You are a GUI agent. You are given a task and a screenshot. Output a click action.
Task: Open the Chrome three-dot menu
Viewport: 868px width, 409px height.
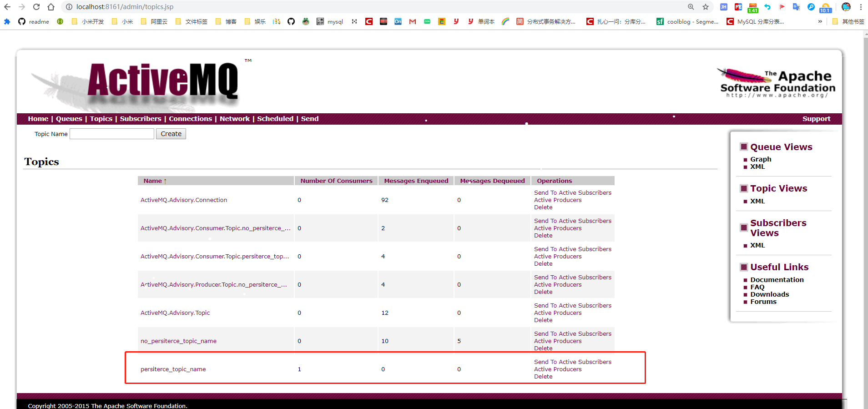(861, 7)
